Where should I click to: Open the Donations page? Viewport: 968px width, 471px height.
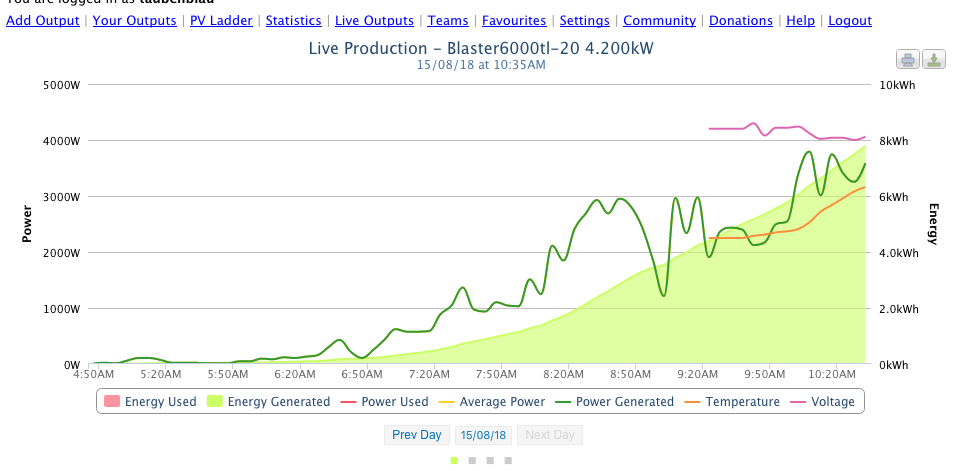pyautogui.click(x=741, y=20)
